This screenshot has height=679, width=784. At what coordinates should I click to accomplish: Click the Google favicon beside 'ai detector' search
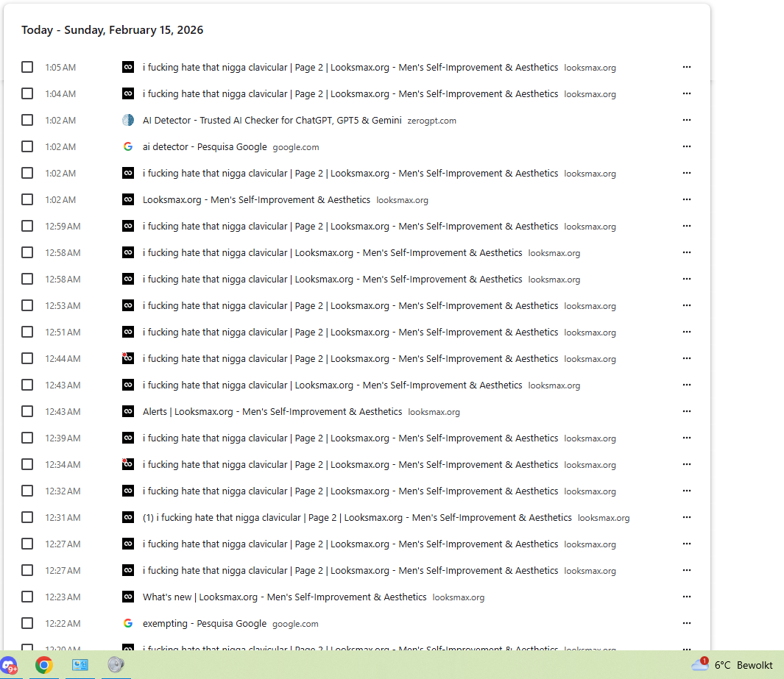pos(128,147)
